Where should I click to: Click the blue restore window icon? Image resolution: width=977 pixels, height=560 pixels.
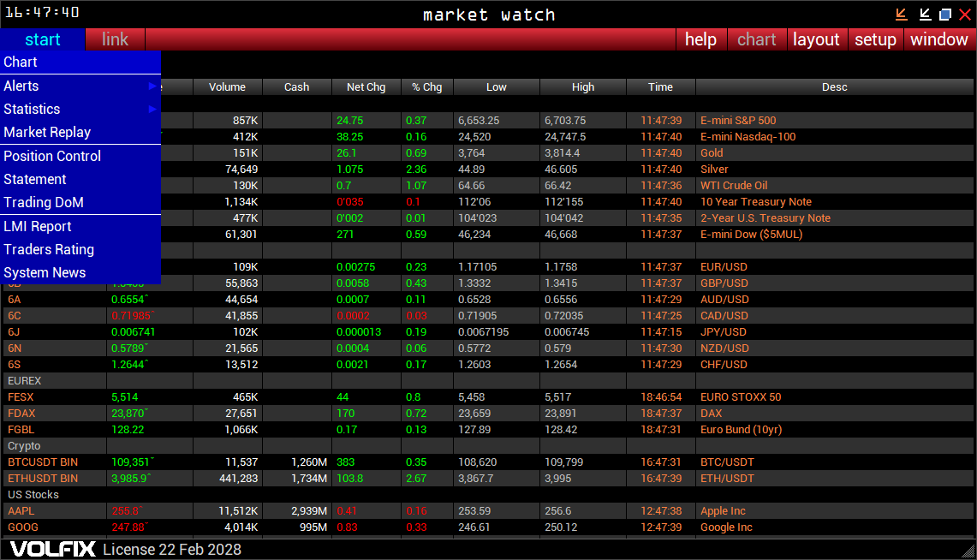click(945, 15)
